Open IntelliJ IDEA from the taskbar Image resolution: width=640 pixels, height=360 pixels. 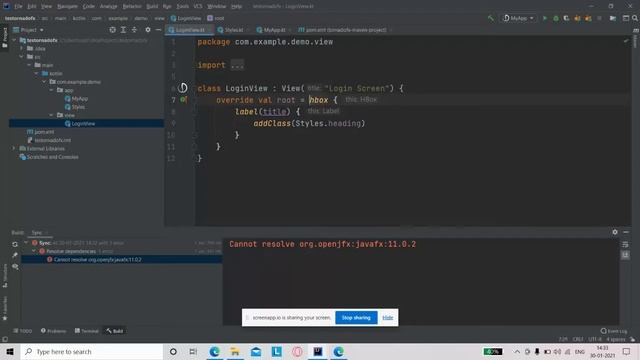[x=318, y=351]
